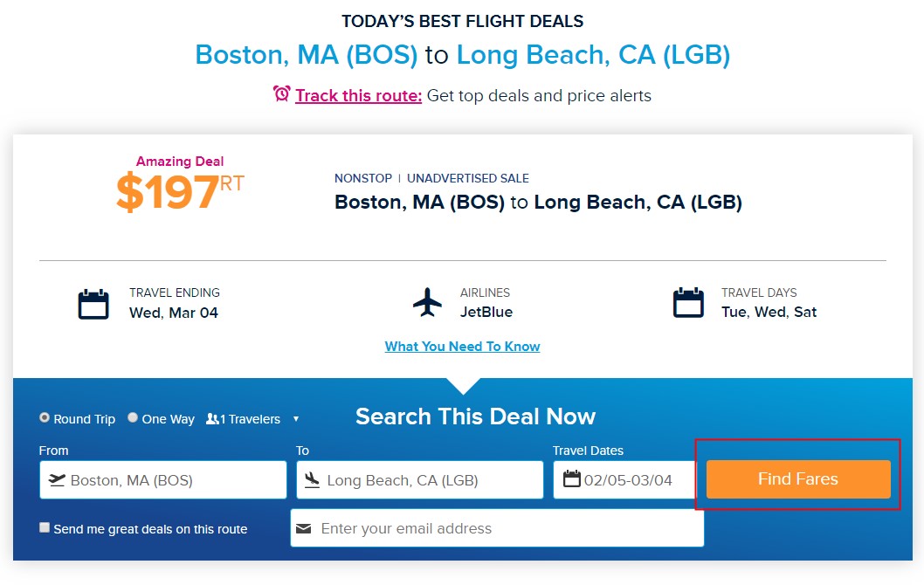The width and height of the screenshot is (924, 585).
Task: Click the To field showing Long Beach, CA
Action: (x=419, y=479)
